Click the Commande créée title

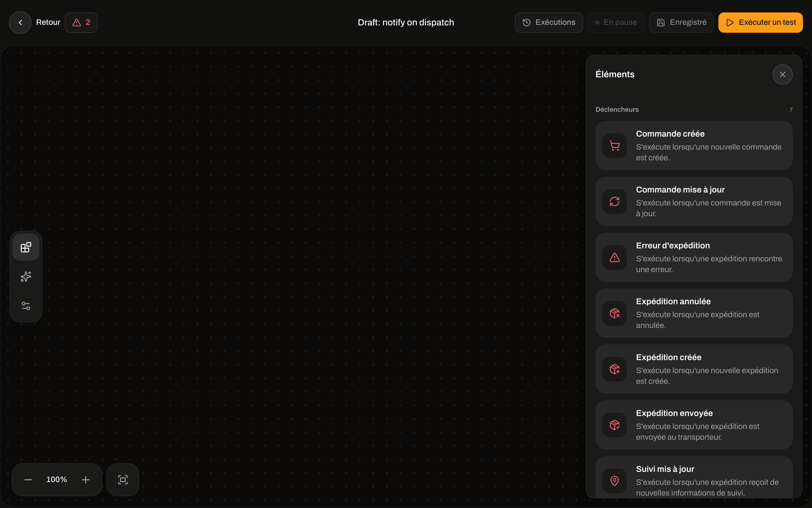[x=670, y=134]
